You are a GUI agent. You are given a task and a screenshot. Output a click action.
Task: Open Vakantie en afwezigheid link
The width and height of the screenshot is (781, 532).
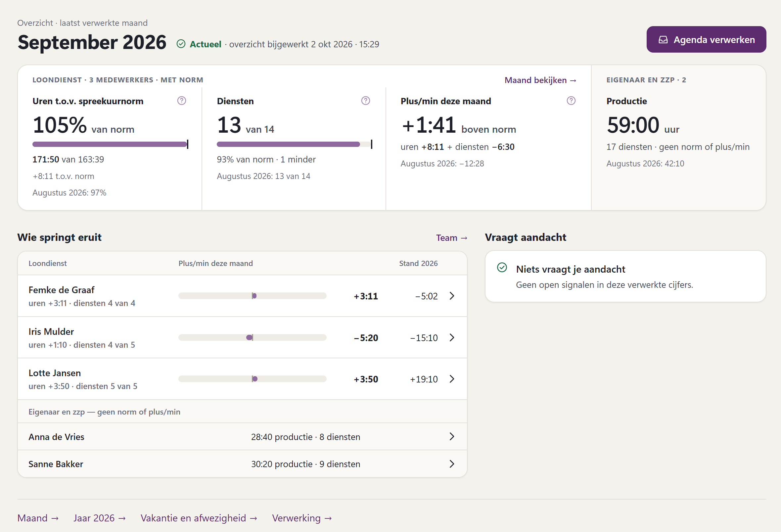(x=199, y=518)
